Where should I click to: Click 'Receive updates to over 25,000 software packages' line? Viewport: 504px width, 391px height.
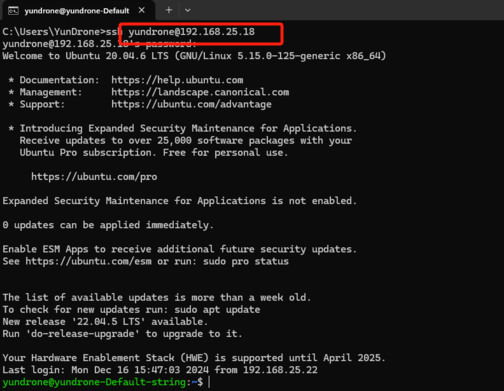point(186,141)
